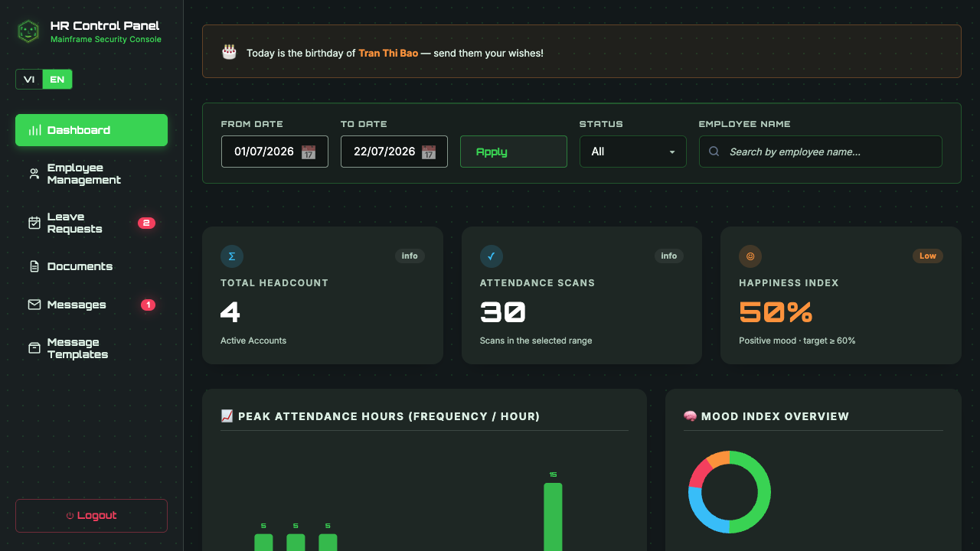980x551 pixels.
Task: Open the Dashboard menu item
Action: [91, 130]
